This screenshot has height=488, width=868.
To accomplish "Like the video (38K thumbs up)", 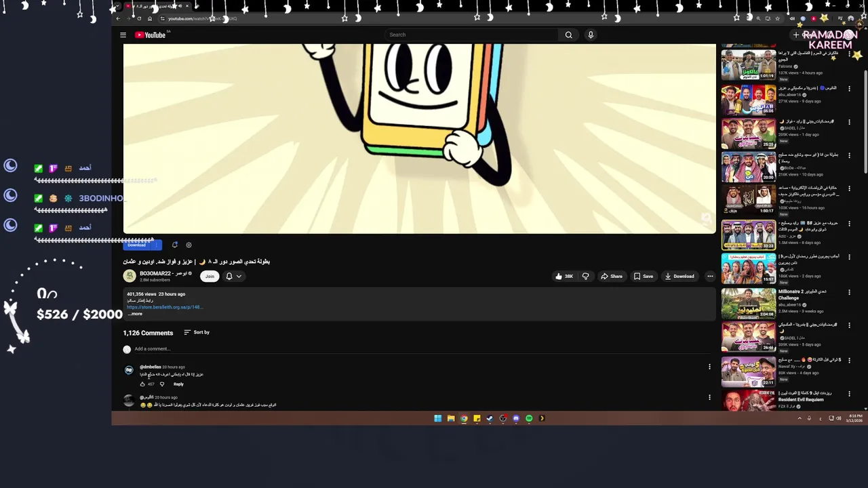I will tap(564, 276).
